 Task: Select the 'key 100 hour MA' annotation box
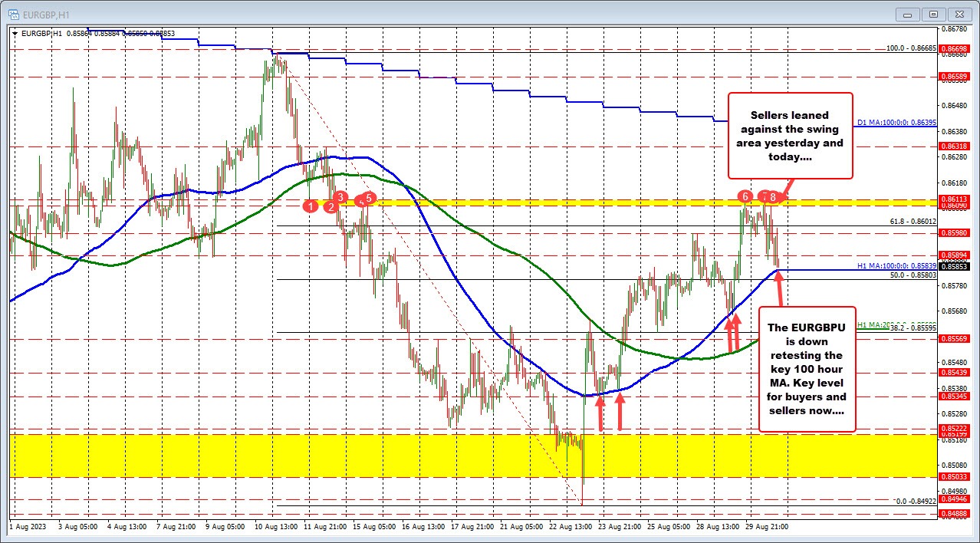[x=807, y=368]
